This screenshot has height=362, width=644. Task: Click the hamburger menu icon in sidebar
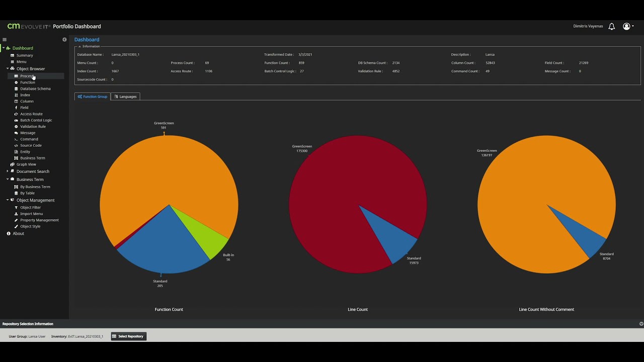5,39
